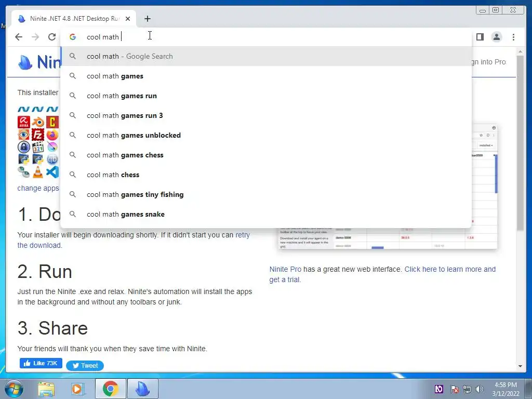Image resolution: width=532 pixels, height=399 pixels.
Task: Select "cool math games chess" suggestion
Action: 266,155
